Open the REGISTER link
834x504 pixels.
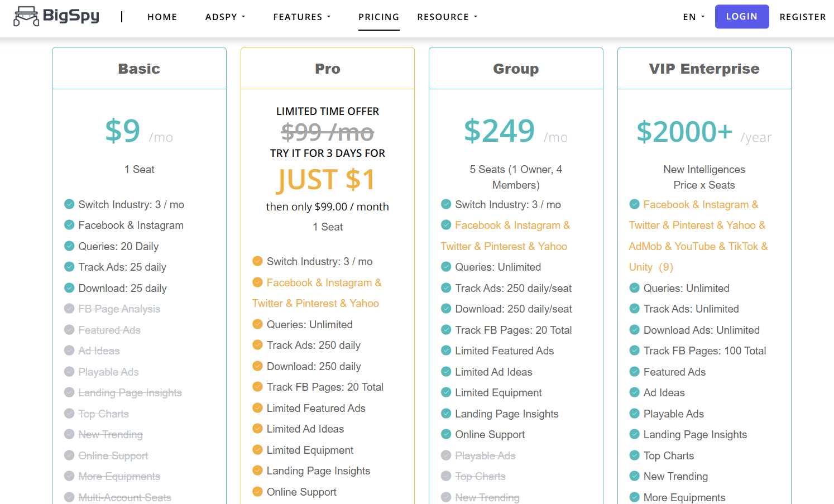[x=802, y=17]
